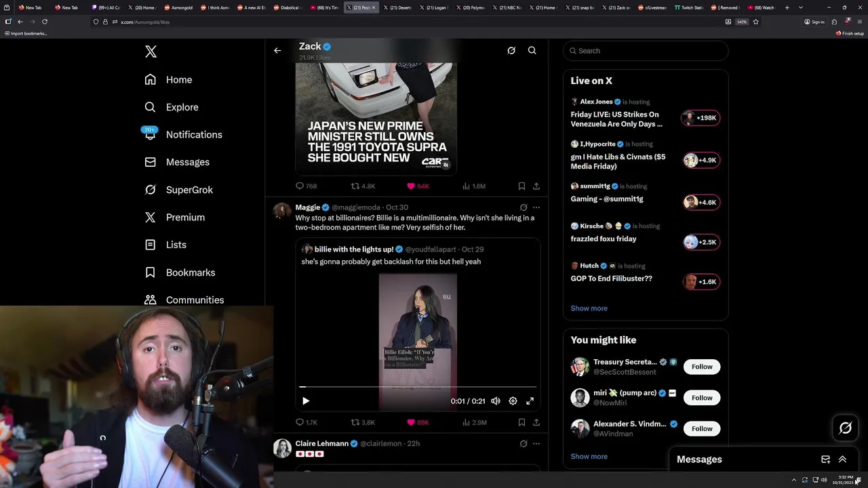Image resolution: width=868 pixels, height=488 pixels.
Task: Share Maggie's post
Action: [536, 422]
